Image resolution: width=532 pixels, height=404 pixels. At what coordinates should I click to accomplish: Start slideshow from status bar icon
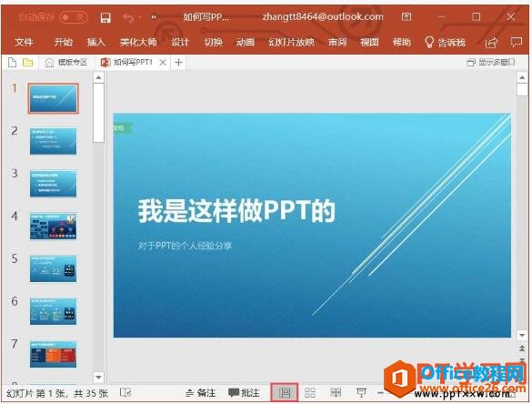tap(361, 393)
